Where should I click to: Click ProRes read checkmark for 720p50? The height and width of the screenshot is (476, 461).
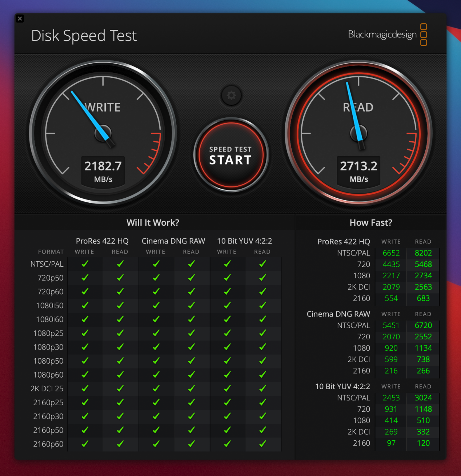pyautogui.click(x=120, y=278)
